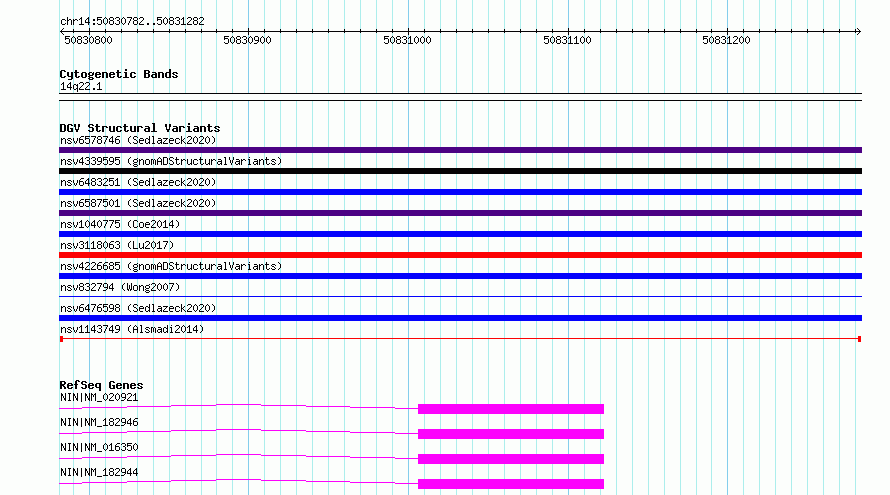Click the 14q22.1 band label

[81, 86]
